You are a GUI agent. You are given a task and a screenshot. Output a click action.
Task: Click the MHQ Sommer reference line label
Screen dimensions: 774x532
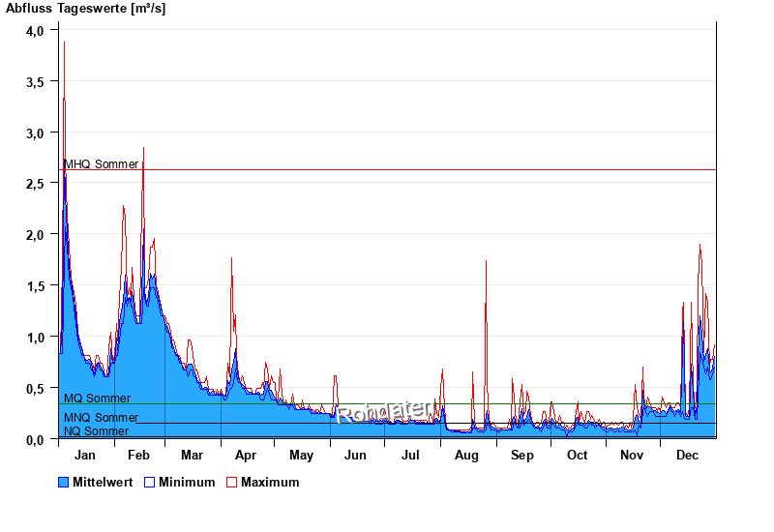102,163
